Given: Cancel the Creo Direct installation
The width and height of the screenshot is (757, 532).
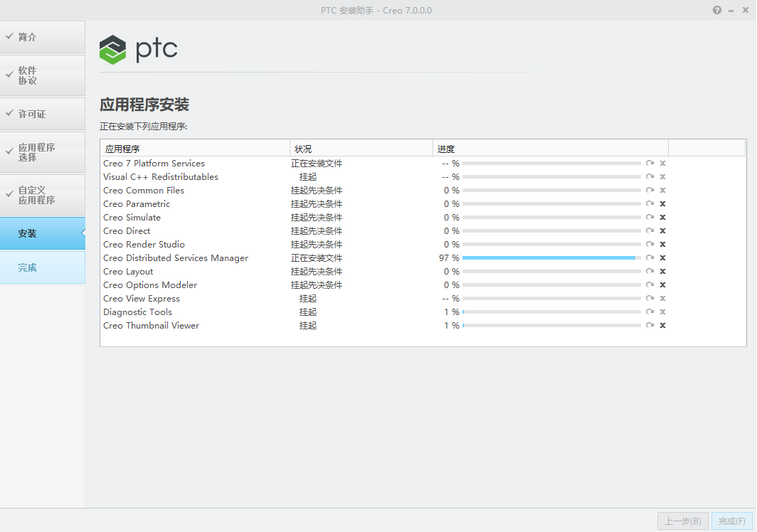Looking at the screenshot, I should (x=662, y=230).
